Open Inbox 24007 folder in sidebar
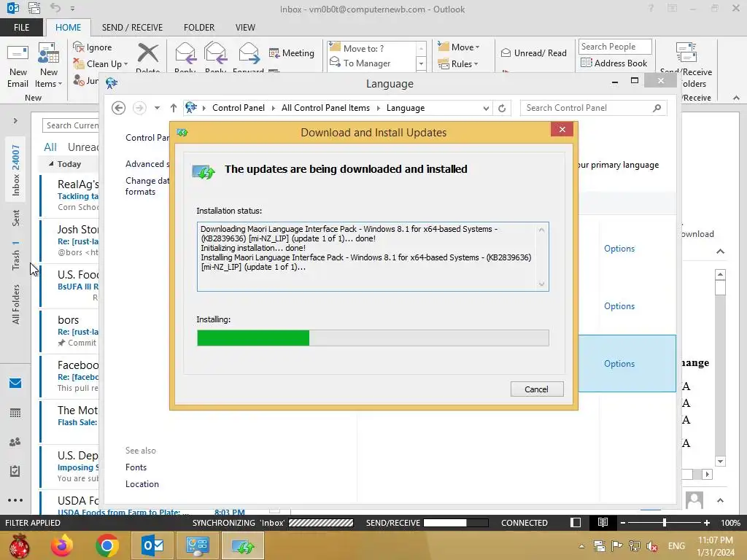 (x=16, y=170)
